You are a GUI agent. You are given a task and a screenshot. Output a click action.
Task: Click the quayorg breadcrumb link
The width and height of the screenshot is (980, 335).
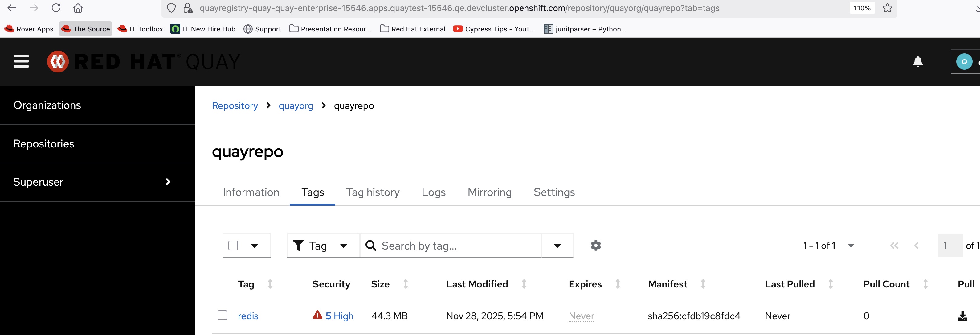296,106
